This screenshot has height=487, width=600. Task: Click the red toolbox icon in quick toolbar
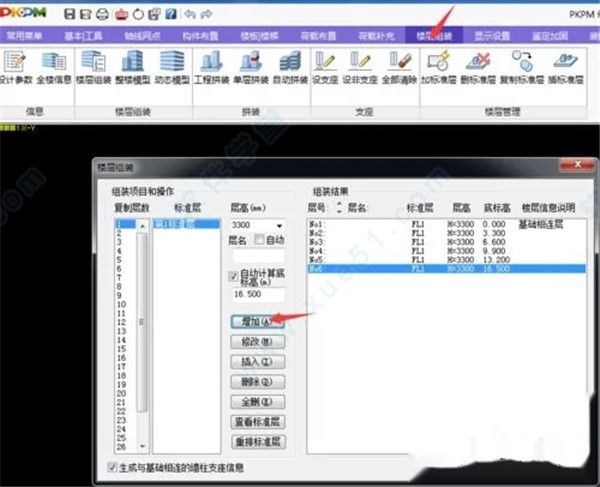[x=121, y=14]
